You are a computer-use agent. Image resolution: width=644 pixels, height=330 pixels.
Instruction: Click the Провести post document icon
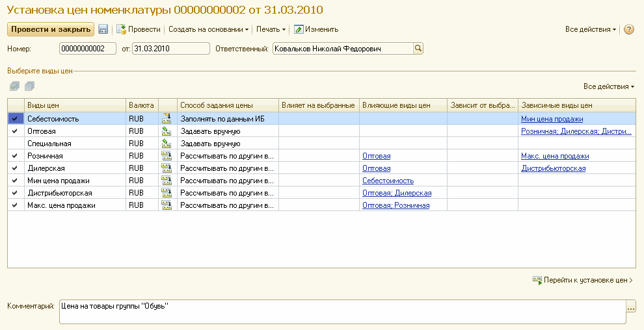[x=121, y=29]
